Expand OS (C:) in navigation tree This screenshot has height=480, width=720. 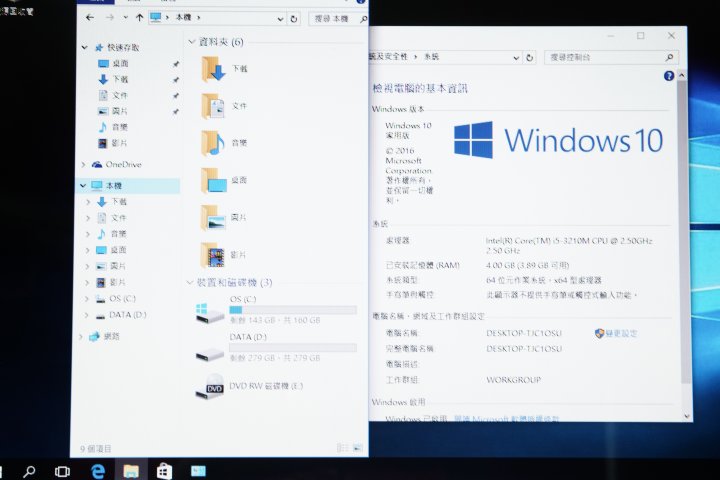click(x=87, y=299)
